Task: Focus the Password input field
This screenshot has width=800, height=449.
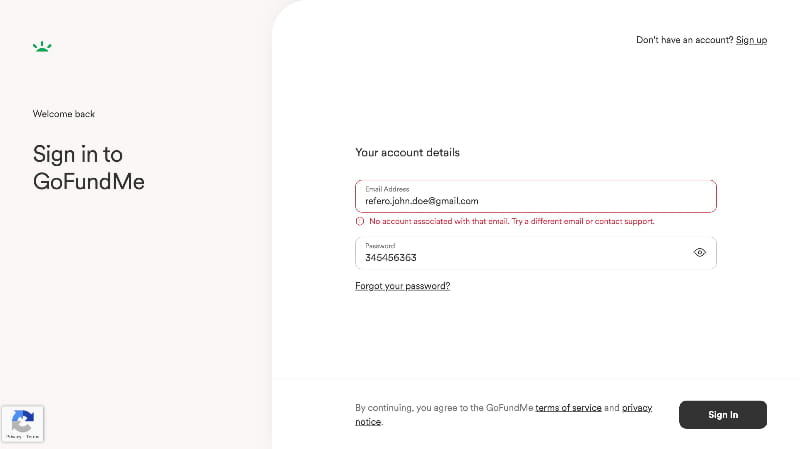Action: [x=520, y=257]
